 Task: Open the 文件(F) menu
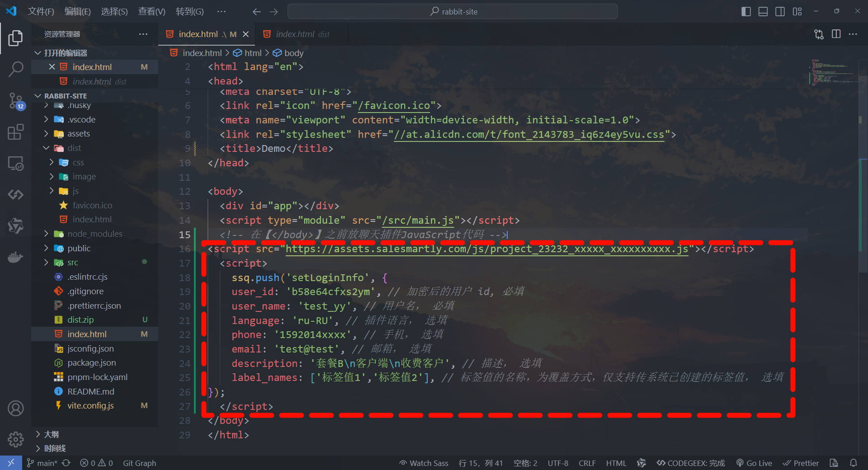click(x=41, y=12)
